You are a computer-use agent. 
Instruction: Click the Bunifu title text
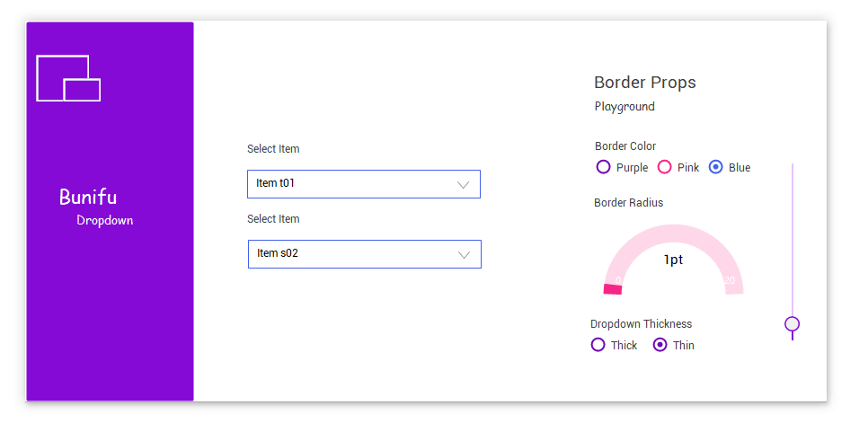[x=88, y=198]
